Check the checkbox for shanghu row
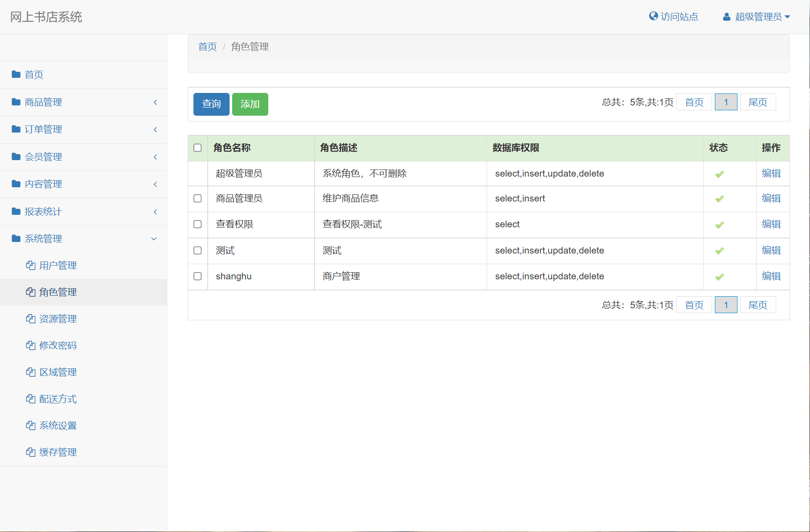The height and width of the screenshot is (532, 810). click(197, 276)
